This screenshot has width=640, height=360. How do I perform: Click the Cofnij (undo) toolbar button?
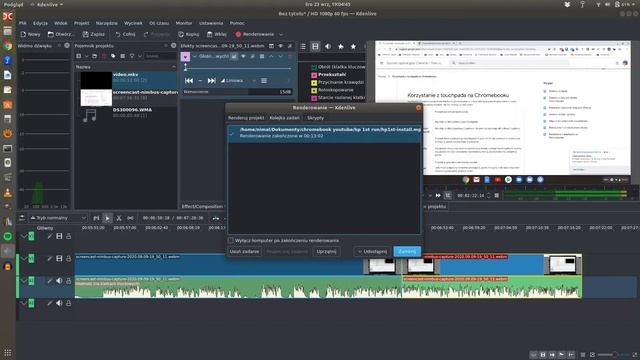pos(125,34)
